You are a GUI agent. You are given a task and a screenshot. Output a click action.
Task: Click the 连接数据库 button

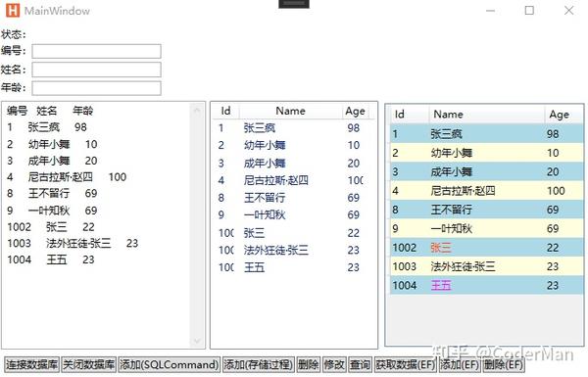(31, 364)
